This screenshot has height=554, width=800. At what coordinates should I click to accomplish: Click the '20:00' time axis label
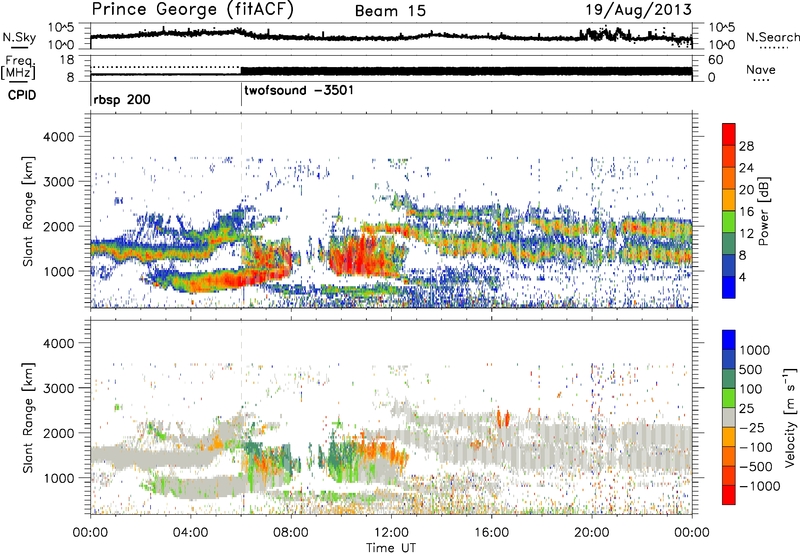click(x=592, y=533)
